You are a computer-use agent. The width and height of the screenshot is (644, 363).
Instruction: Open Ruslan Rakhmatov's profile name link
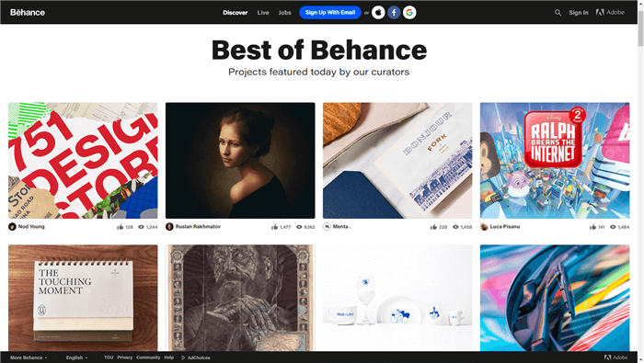(198, 226)
